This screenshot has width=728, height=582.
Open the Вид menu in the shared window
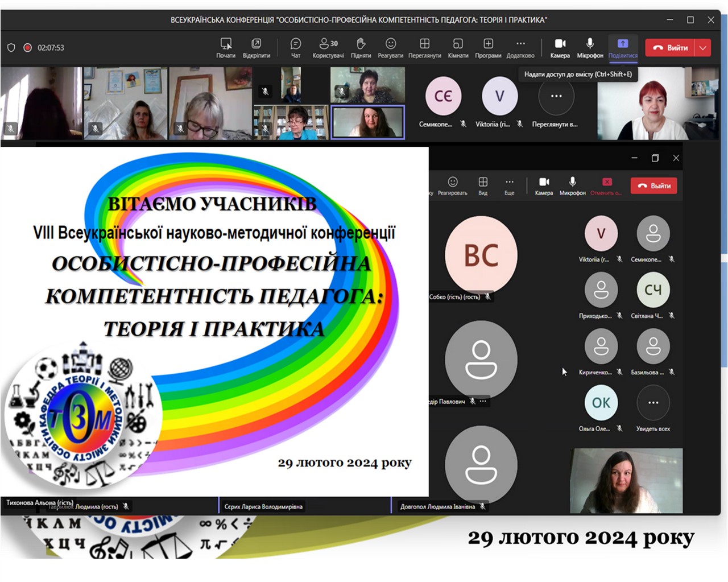point(483,186)
